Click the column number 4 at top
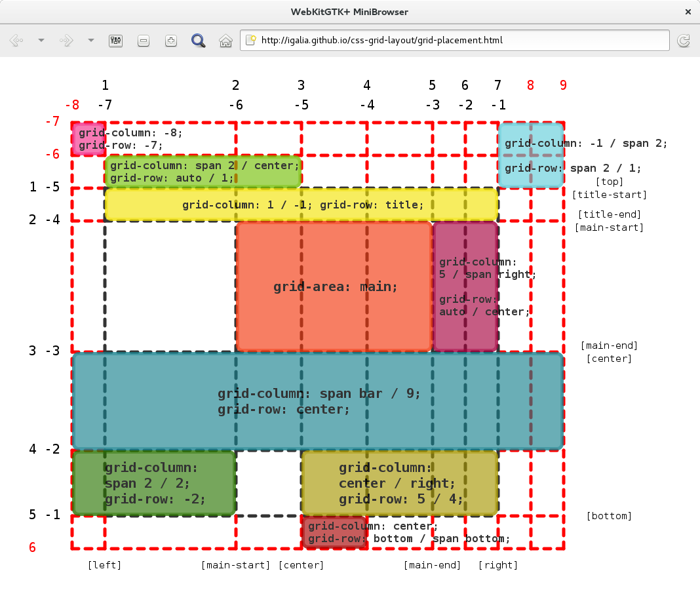This screenshot has height=609, width=700. click(x=367, y=85)
